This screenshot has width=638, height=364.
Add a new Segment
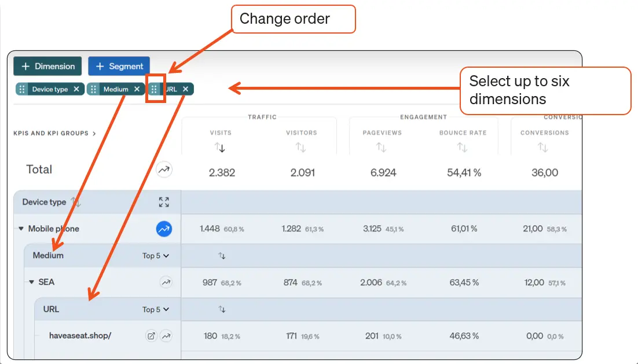point(119,66)
